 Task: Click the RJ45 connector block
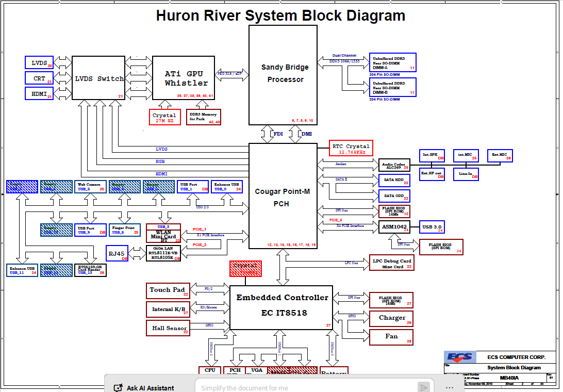click(x=117, y=253)
